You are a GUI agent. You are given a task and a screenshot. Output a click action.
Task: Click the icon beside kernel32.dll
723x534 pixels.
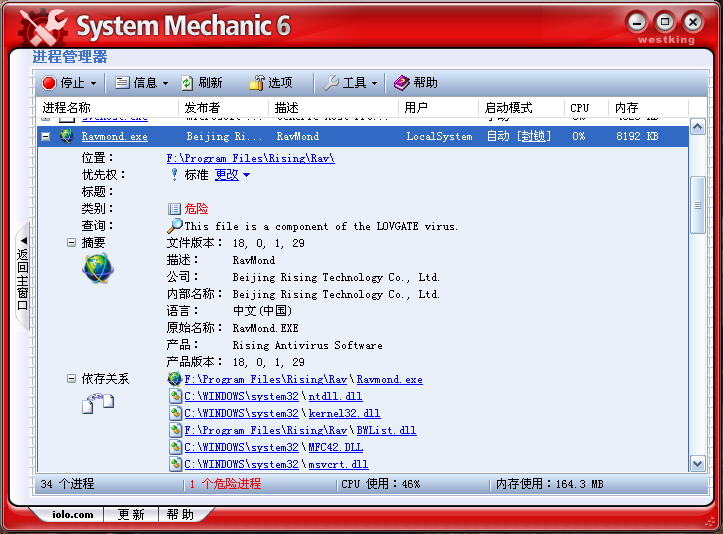tap(175, 413)
